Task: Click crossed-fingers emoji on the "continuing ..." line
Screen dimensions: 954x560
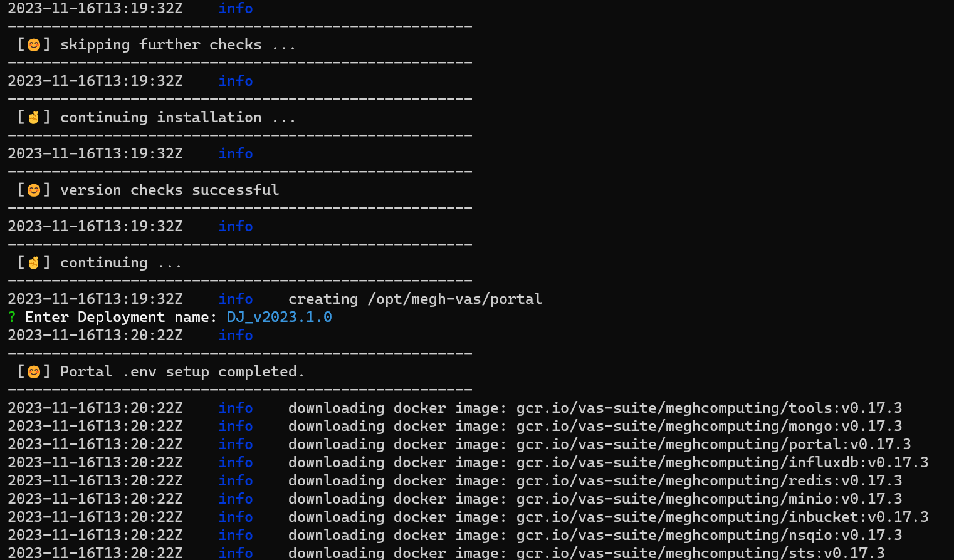Action: 34,263
